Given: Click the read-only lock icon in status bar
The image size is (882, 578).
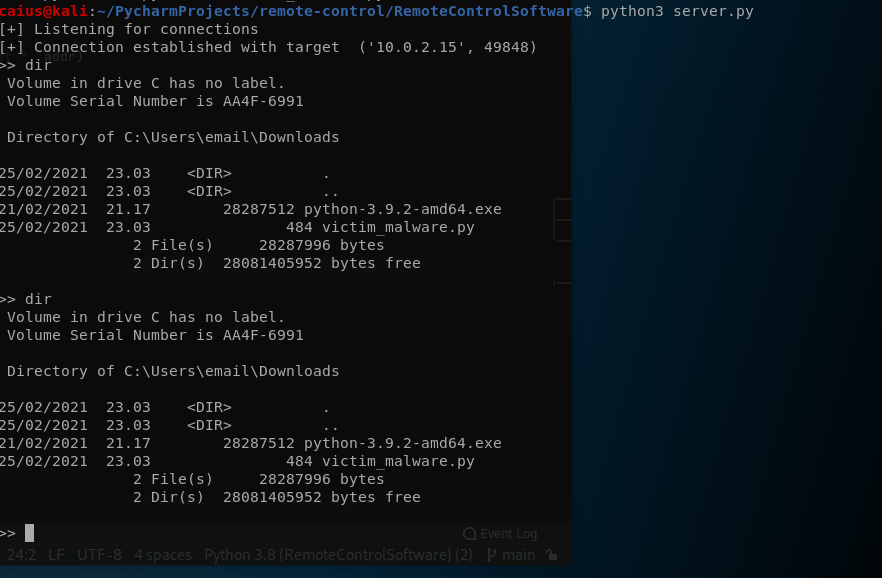Looking at the screenshot, I should click(x=552, y=555).
